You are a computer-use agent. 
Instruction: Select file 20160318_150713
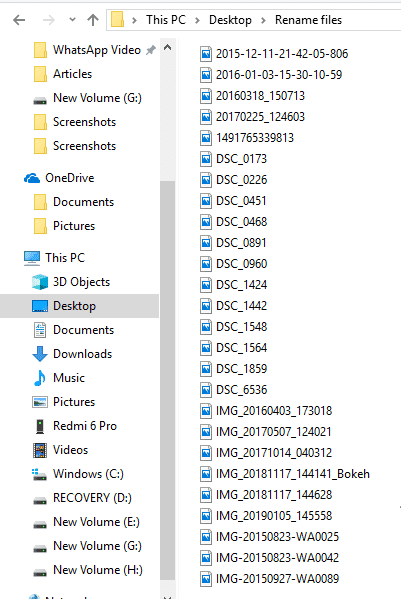260,96
